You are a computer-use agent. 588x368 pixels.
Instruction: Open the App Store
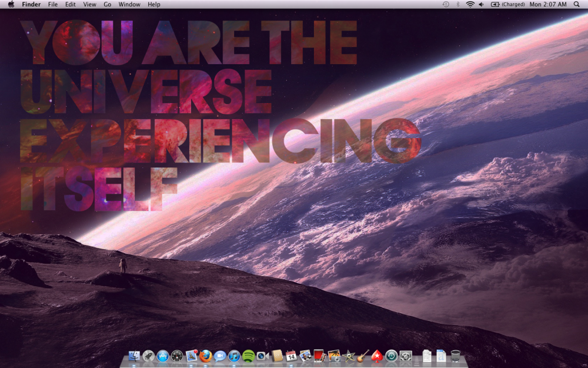(x=162, y=356)
